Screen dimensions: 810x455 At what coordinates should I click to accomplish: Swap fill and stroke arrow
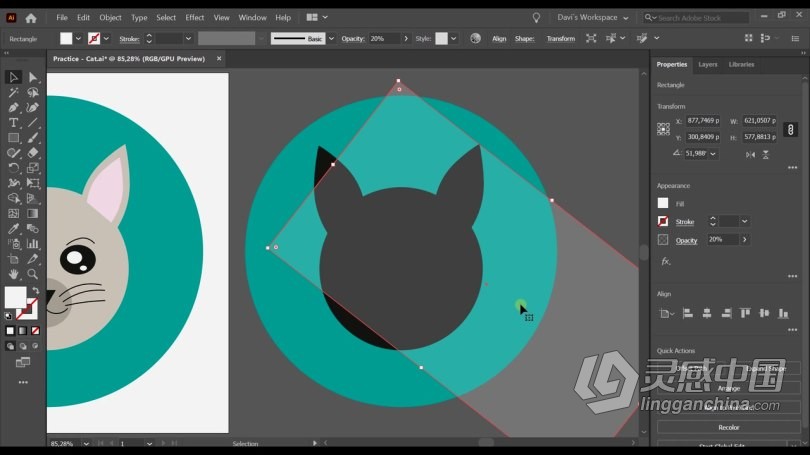pyautogui.click(x=36, y=291)
